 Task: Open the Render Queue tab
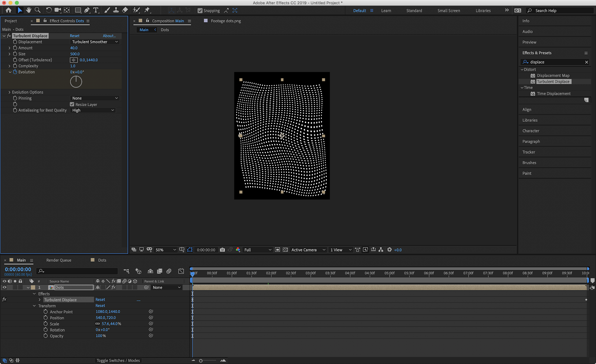(59, 260)
